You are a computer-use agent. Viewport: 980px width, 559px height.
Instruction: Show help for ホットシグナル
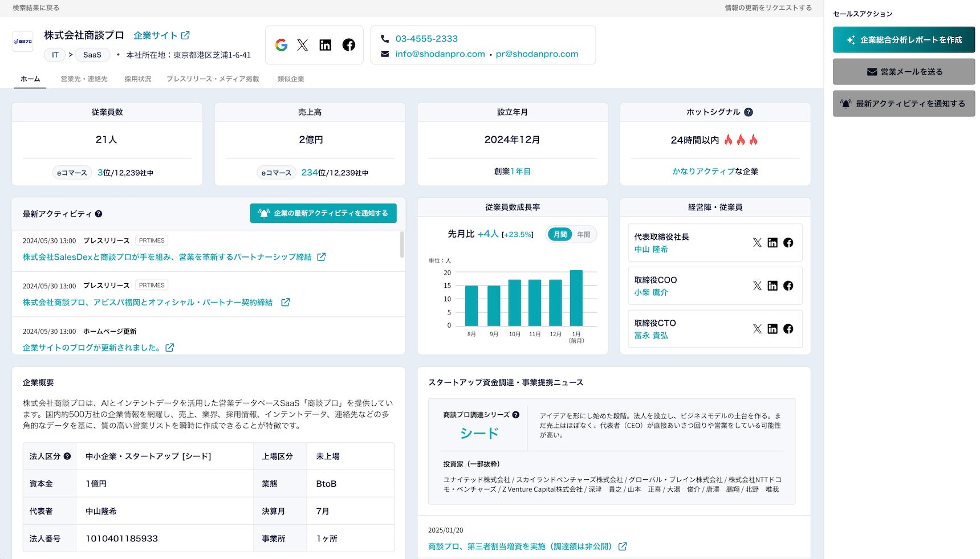coord(749,112)
